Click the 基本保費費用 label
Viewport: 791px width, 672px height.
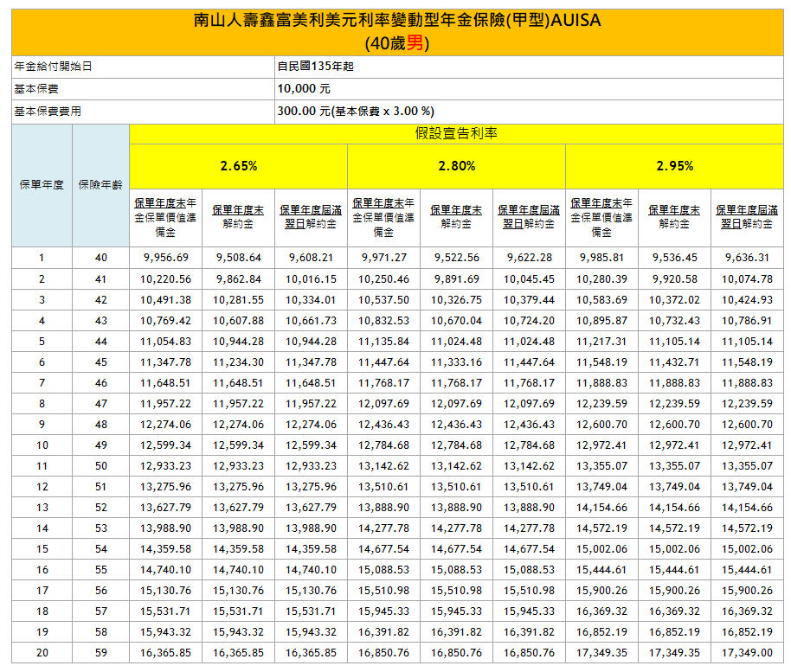pos(48,112)
